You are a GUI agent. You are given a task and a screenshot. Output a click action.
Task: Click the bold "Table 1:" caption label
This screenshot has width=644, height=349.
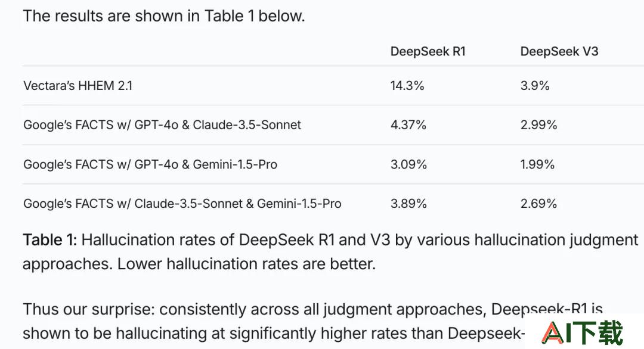pyautogui.click(x=49, y=239)
